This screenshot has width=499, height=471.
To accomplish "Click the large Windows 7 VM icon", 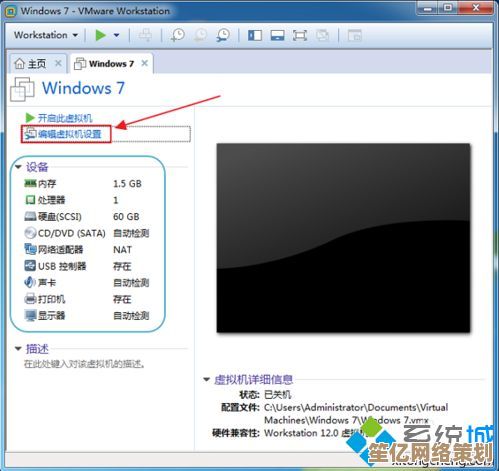I will click(x=22, y=89).
